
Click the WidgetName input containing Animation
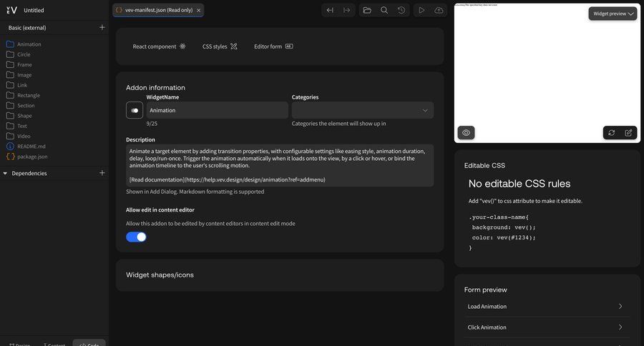tap(218, 110)
